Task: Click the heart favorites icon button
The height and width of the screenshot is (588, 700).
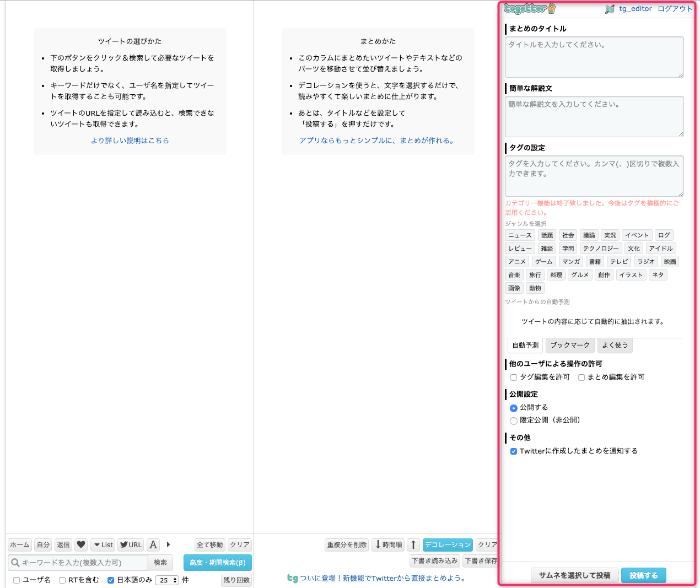Action: coord(81,545)
